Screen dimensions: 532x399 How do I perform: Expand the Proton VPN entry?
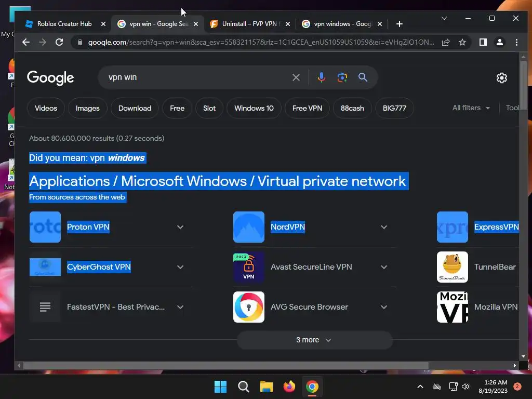(x=180, y=227)
